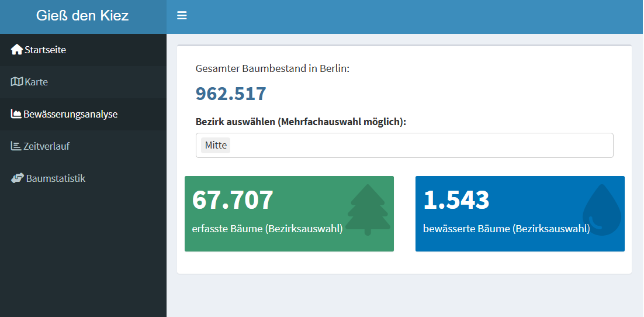Click the water drop icon in blue box
This screenshot has width=644, height=317.
pos(602,210)
